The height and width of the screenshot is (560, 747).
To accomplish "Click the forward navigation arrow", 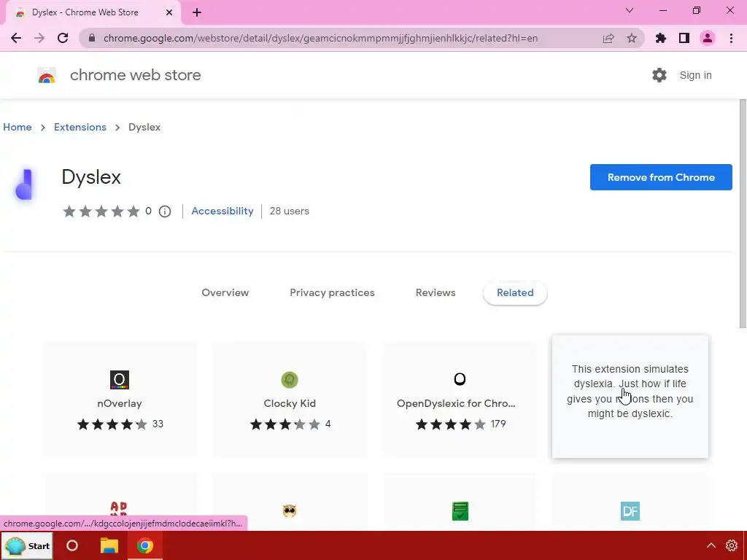I will point(39,38).
